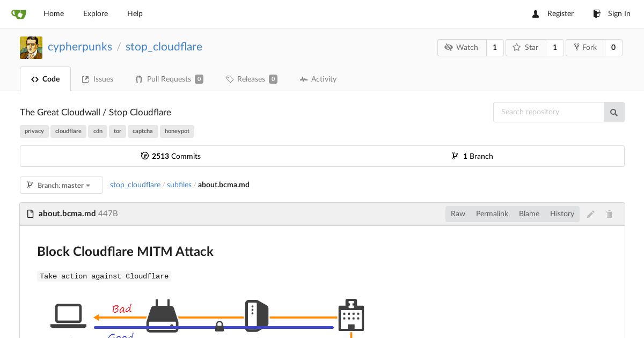Click the trash delete file icon
The width and height of the screenshot is (644, 338).
(610, 214)
